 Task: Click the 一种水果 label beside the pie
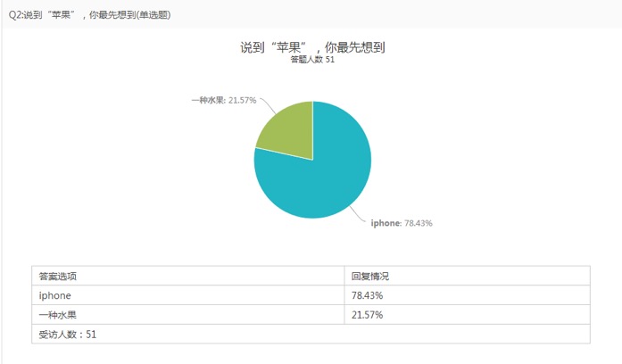(207, 100)
